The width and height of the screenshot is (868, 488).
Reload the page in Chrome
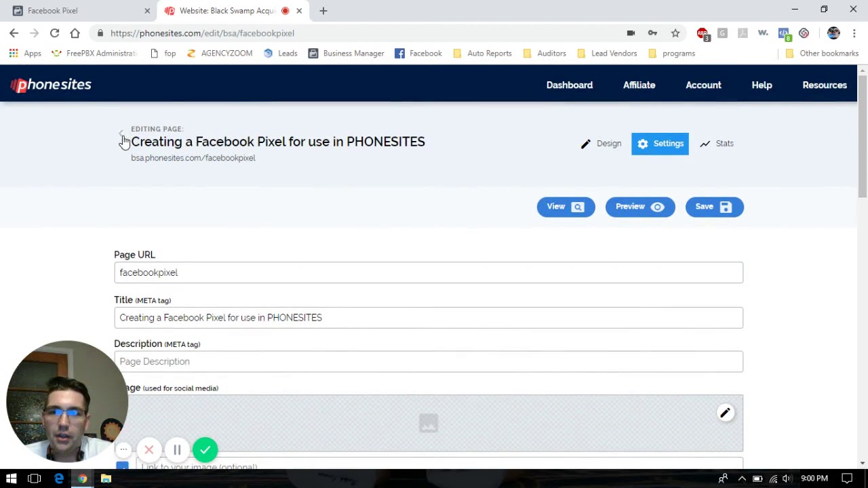coord(54,33)
